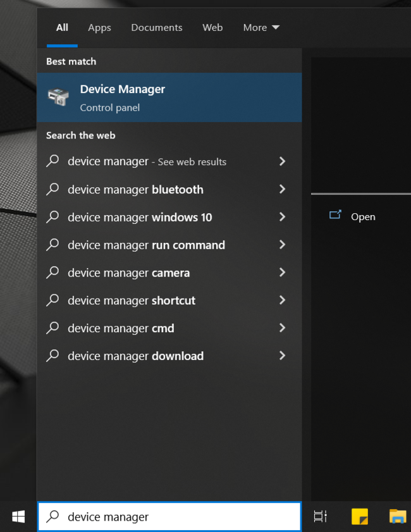Click the Open icon beside the Open command
411x532 pixels.
335,215
